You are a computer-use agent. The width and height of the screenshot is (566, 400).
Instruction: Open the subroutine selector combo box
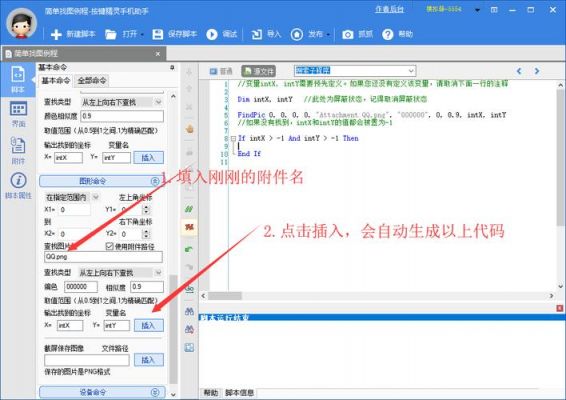(355, 70)
